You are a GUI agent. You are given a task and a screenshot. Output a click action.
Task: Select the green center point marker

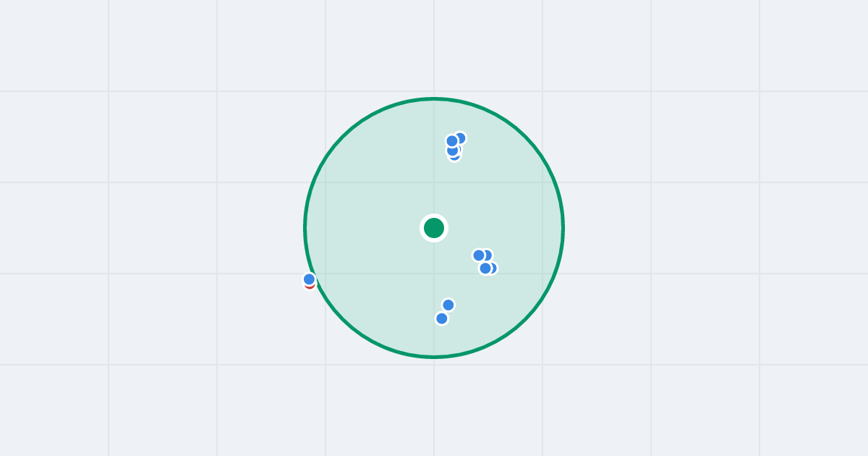(x=434, y=228)
